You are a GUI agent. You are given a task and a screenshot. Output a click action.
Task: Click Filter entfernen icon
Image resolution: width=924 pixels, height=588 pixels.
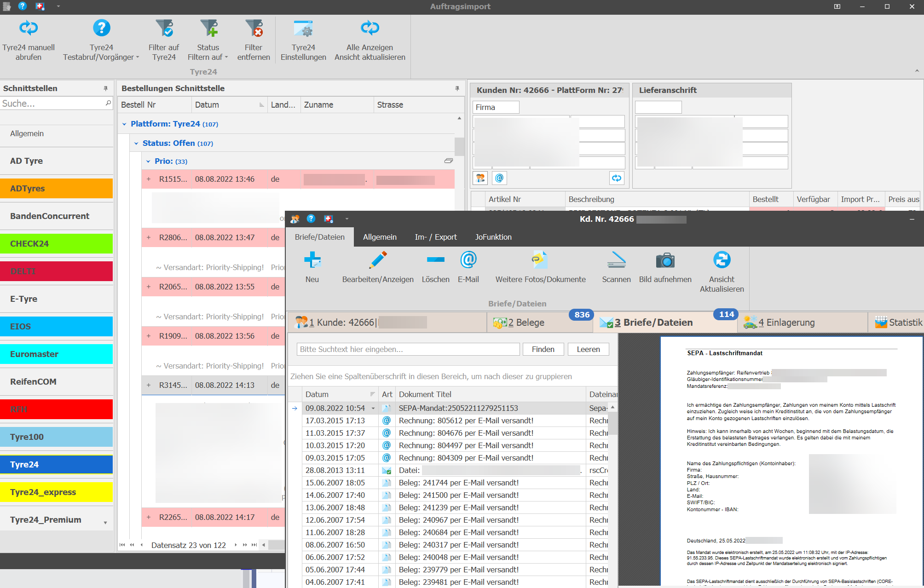click(x=254, y=29)
